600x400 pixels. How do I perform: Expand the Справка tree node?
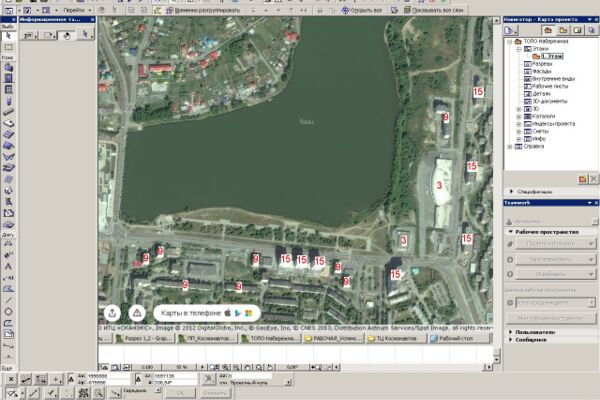pyautogui.click(x=510, y=147)
